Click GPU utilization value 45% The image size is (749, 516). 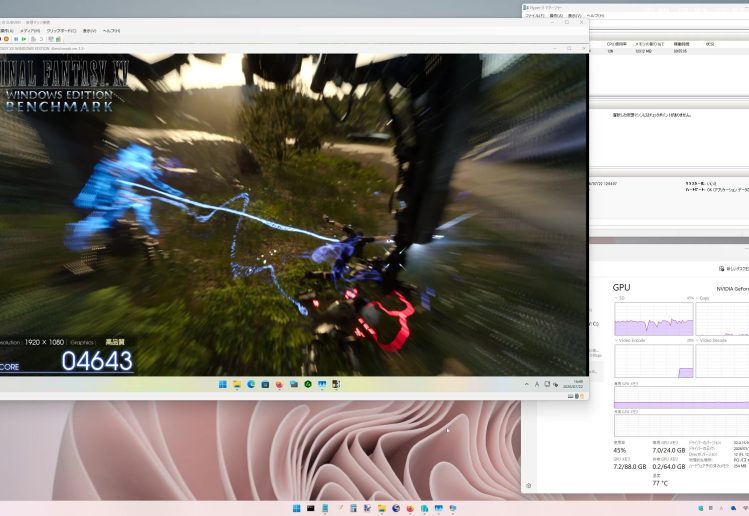[x=620, y=451]
